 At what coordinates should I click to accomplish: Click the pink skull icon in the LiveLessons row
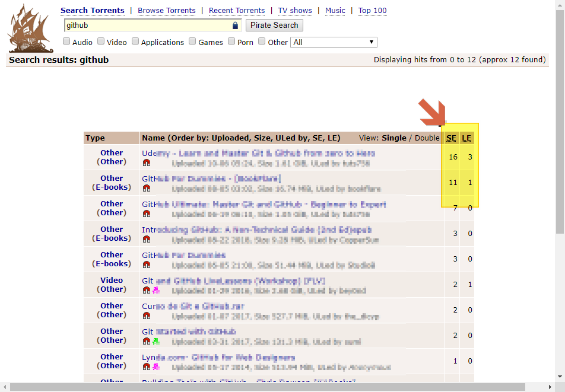(156, 290)
